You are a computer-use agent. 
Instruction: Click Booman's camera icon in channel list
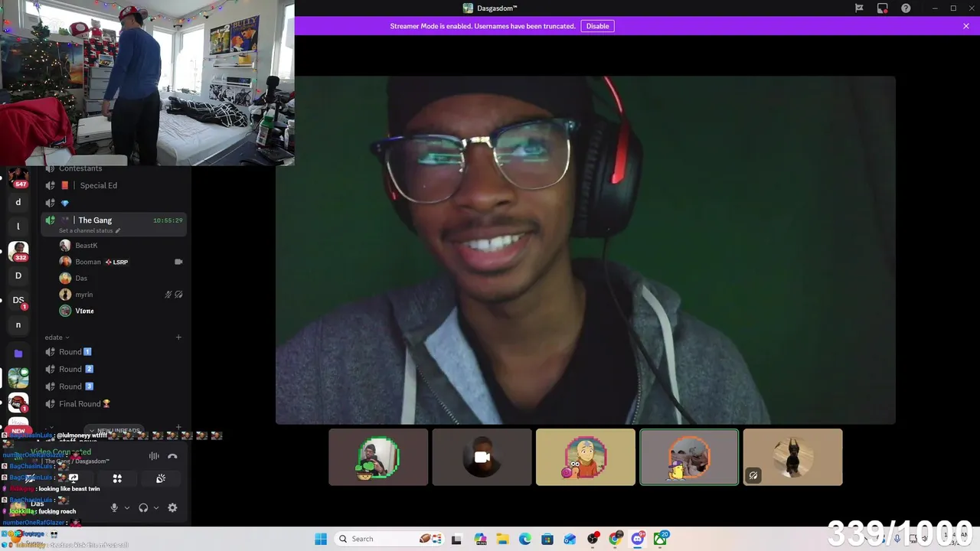point(178,262)
